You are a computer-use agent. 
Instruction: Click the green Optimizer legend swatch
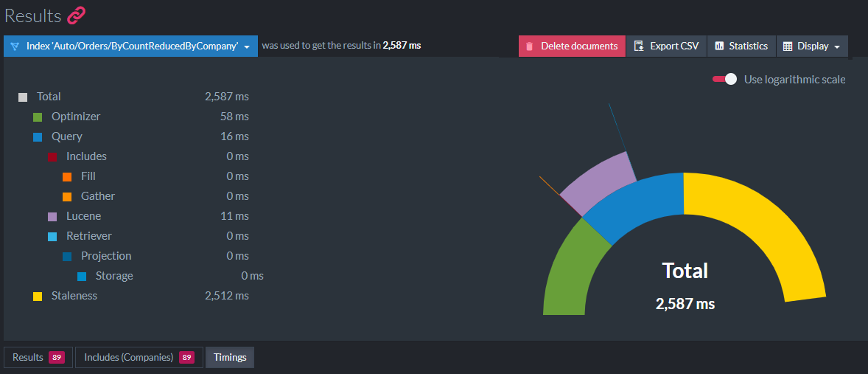(38, 117)
